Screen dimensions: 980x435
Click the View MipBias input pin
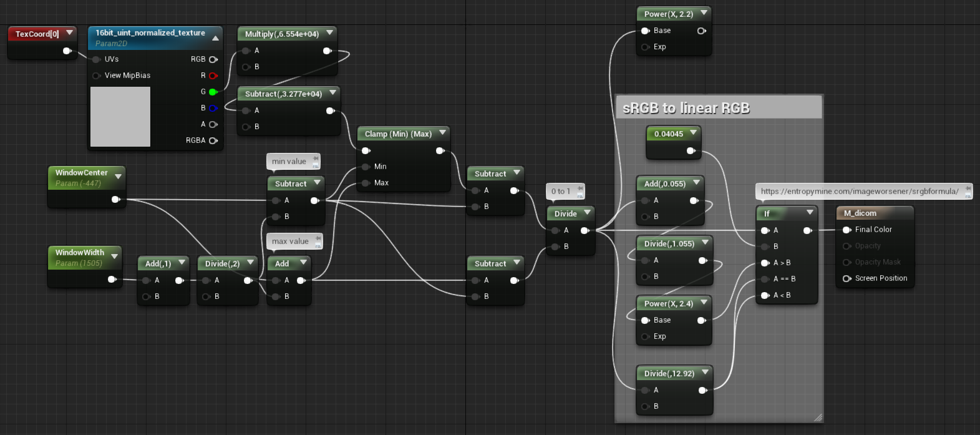coord(96,76)
